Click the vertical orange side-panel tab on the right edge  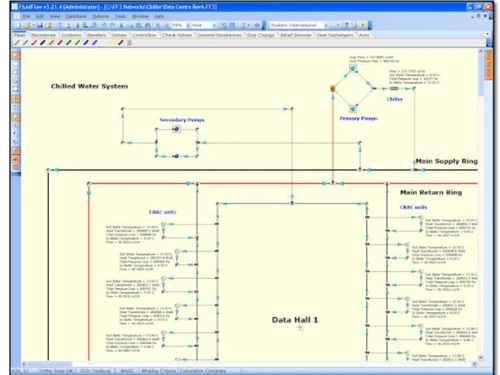pyautogui.click(x=488, y=65)
